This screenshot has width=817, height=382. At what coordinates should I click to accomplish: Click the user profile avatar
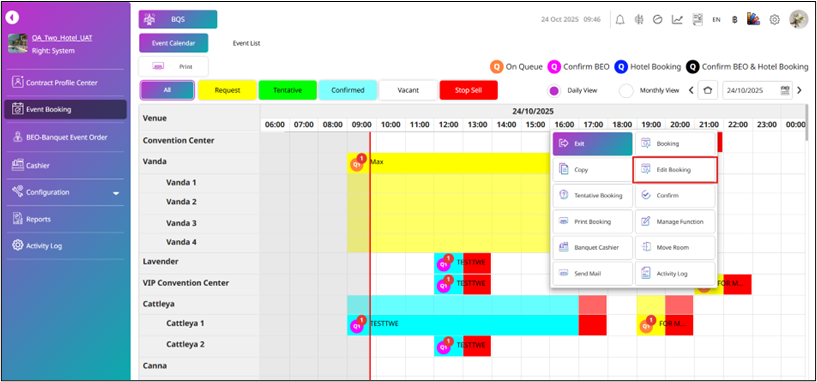(798, 19)
